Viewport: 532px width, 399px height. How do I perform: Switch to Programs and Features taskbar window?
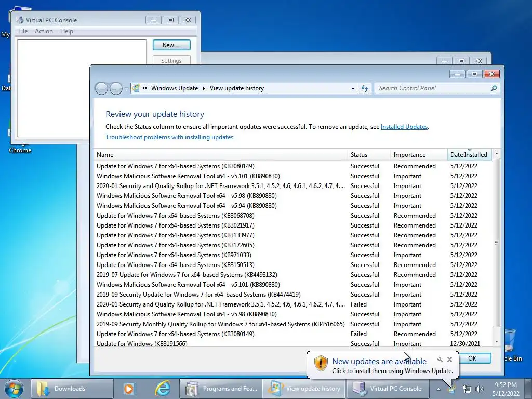tap(221, 389)
